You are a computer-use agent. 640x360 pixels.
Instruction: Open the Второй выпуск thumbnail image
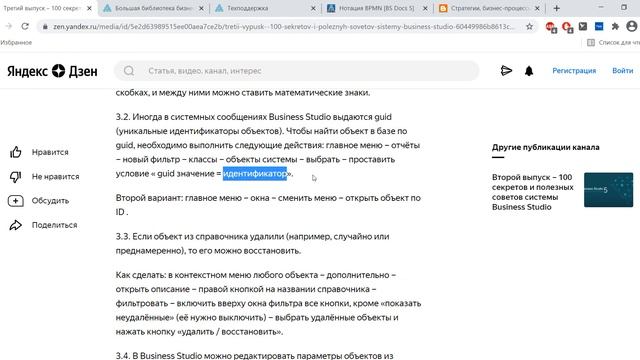click(608, 190)
